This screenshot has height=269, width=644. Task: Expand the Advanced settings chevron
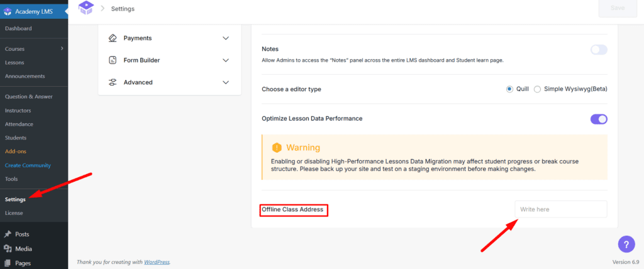click(x=226, y=82)
